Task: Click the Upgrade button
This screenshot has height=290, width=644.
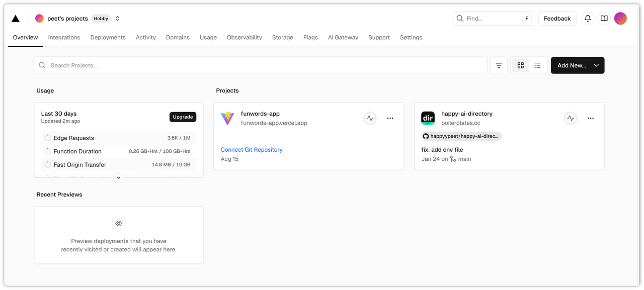Action: pyautogui.click(x=183, y=117)
